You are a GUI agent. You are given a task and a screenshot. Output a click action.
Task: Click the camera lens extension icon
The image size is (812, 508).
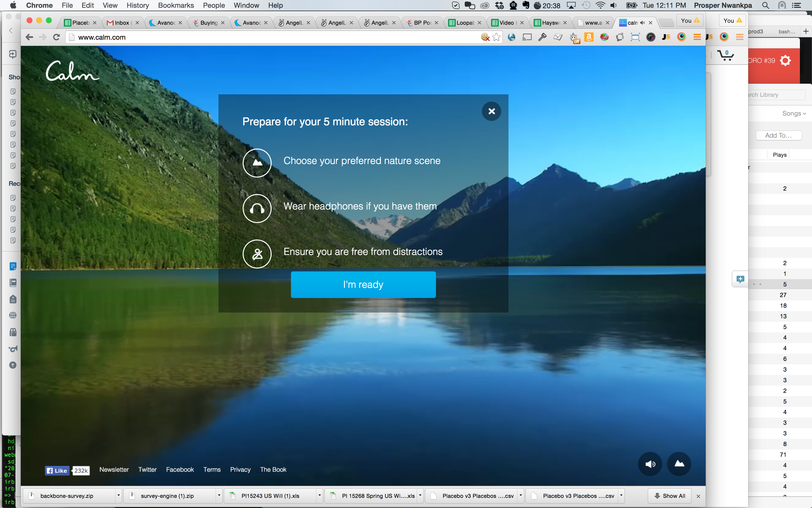[651, 37]
